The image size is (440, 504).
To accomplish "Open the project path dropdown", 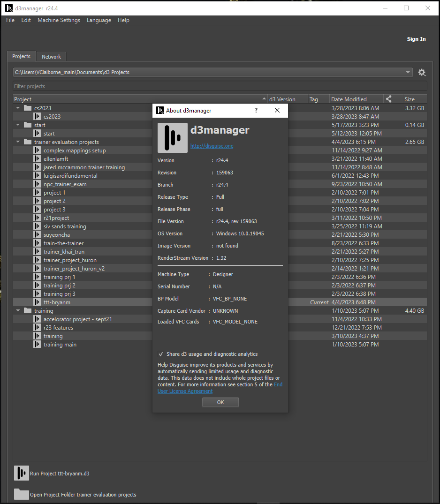I will [x=408, y=72].
